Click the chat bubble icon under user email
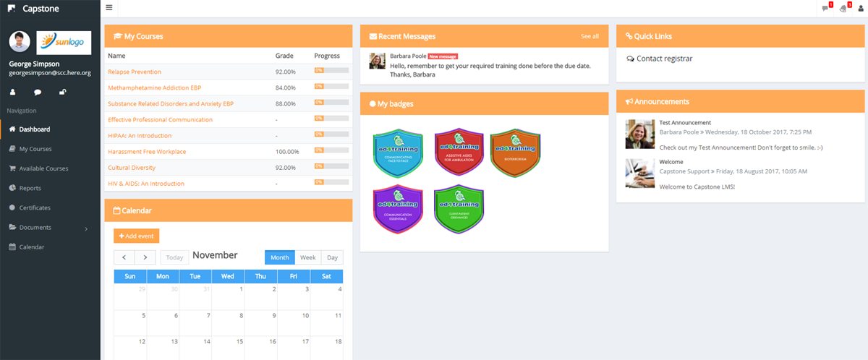This screenshot has width=868, height=360. pos(38,92)
